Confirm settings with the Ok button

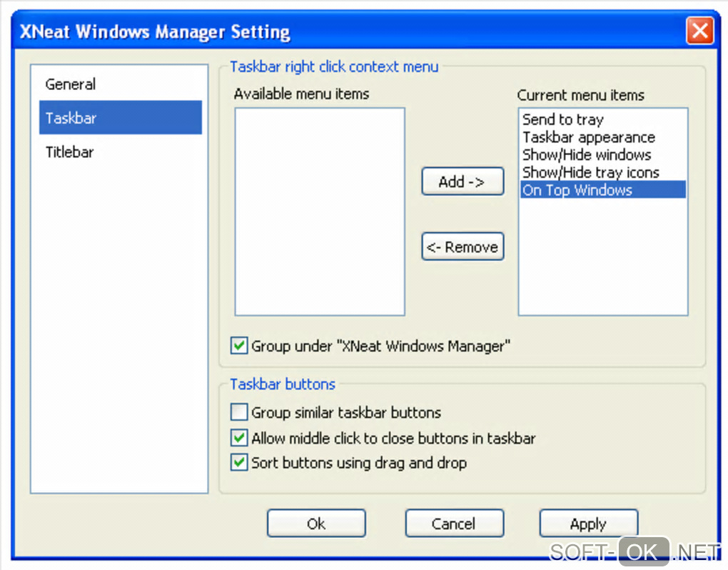pos(316,524)
